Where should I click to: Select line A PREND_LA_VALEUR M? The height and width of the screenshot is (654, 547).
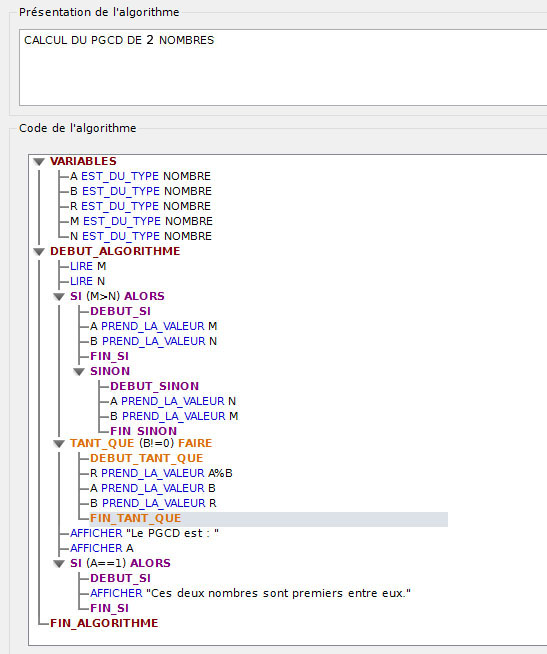pos(154,327)
